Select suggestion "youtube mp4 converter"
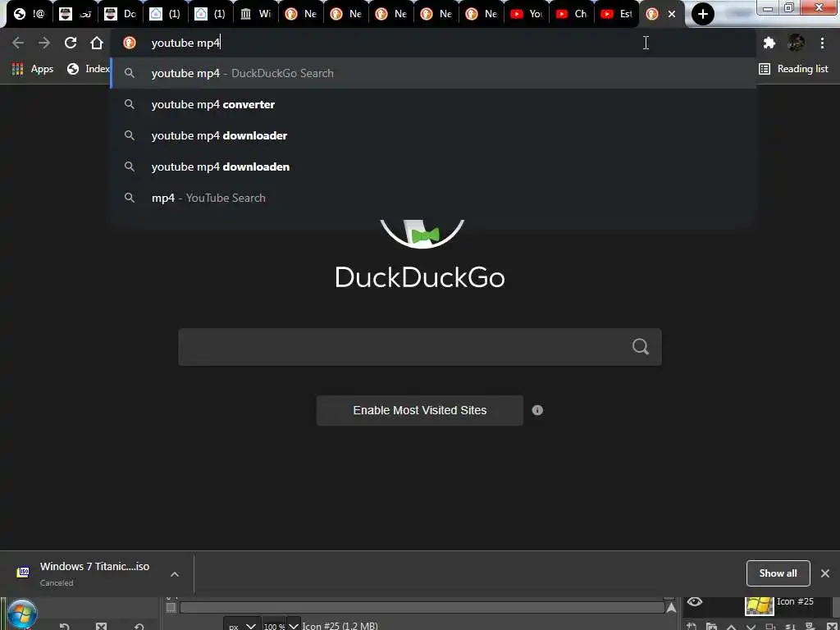This screenshot has width=840, height=630. pyautogui.click(x=433, y=104)
